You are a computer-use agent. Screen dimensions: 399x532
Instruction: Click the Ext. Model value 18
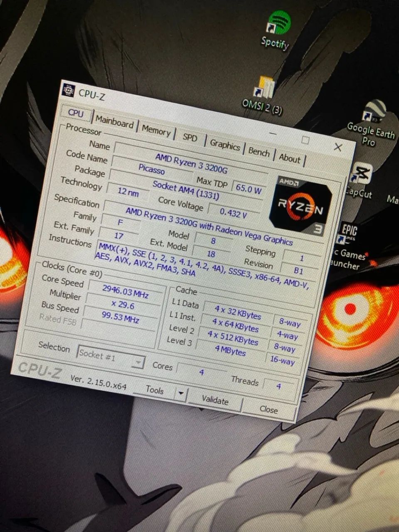(211, 254)
